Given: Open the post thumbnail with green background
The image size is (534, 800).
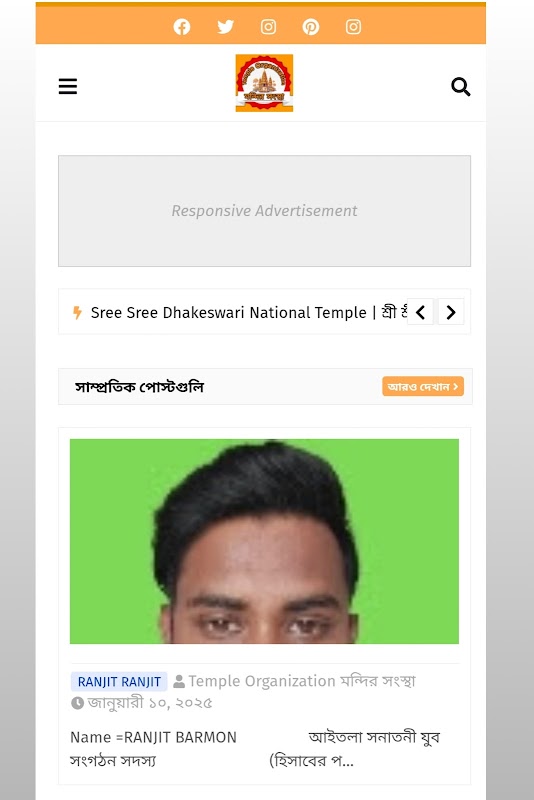Looking at the screenshot, I should pyautogui.click(x=264, y=541).
